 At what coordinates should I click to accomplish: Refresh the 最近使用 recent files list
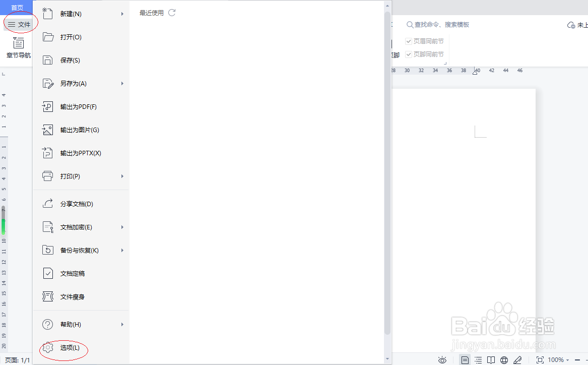pyautogui.click(x=172, y=13)
